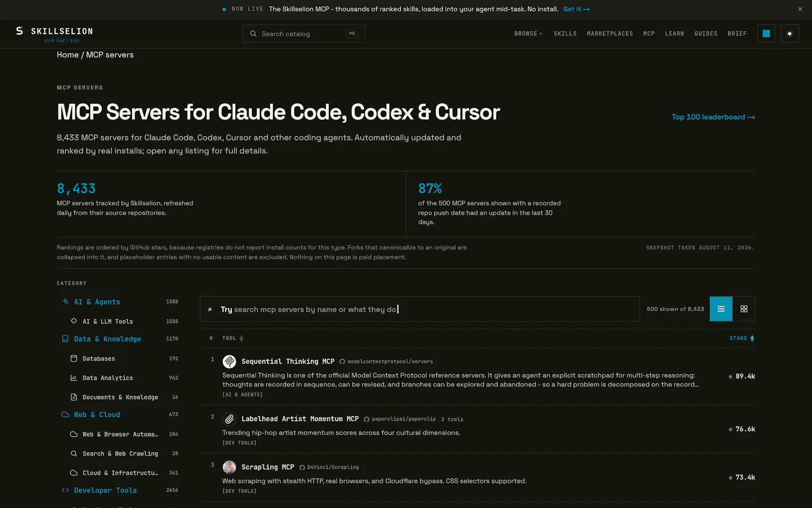Click the Web & Cloud cloud icon
812x508 pixels.
pos(65,415)
